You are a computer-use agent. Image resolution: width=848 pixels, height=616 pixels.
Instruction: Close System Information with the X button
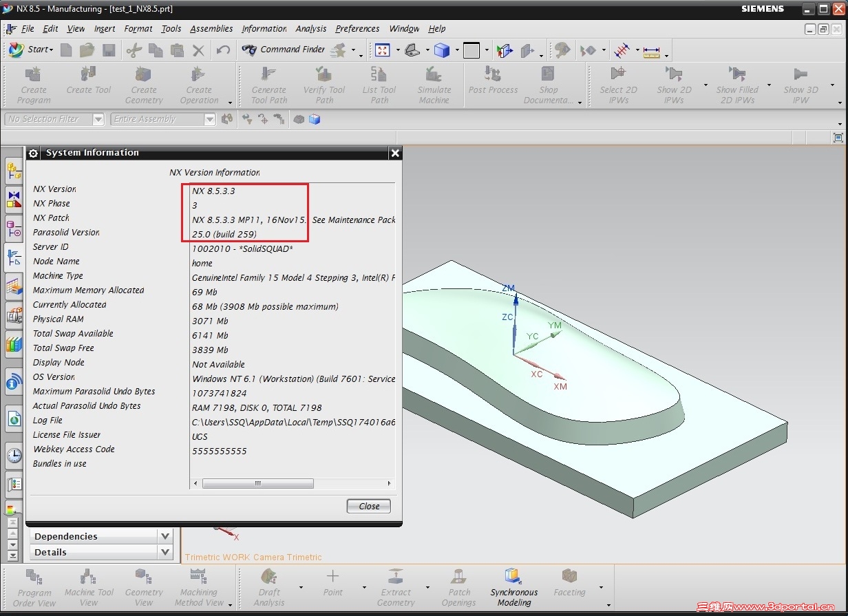[395, 153]
